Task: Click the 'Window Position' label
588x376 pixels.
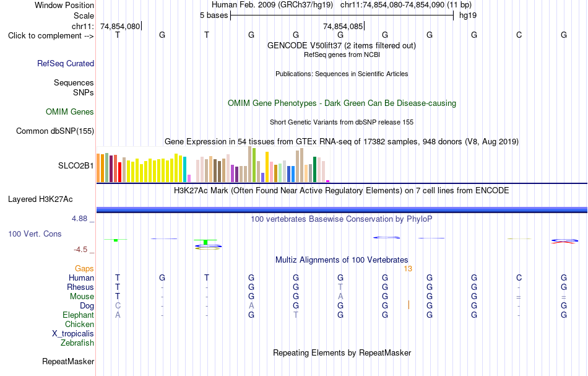Action: (64, 5)
